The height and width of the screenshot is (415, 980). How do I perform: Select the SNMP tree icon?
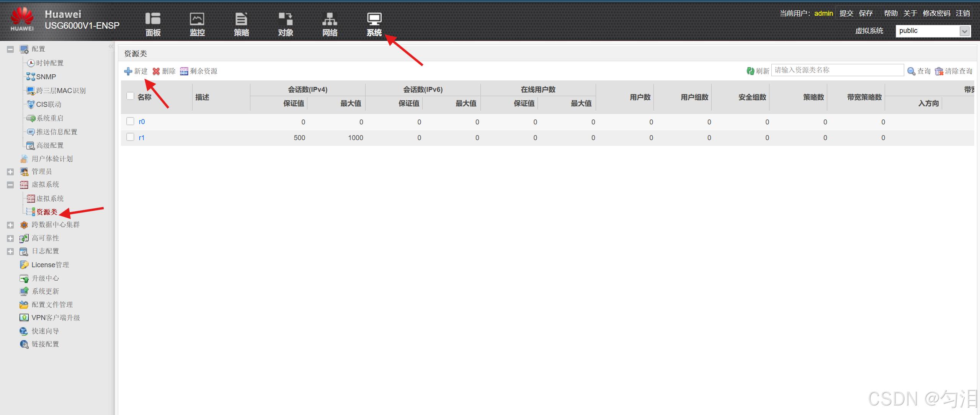31,77
